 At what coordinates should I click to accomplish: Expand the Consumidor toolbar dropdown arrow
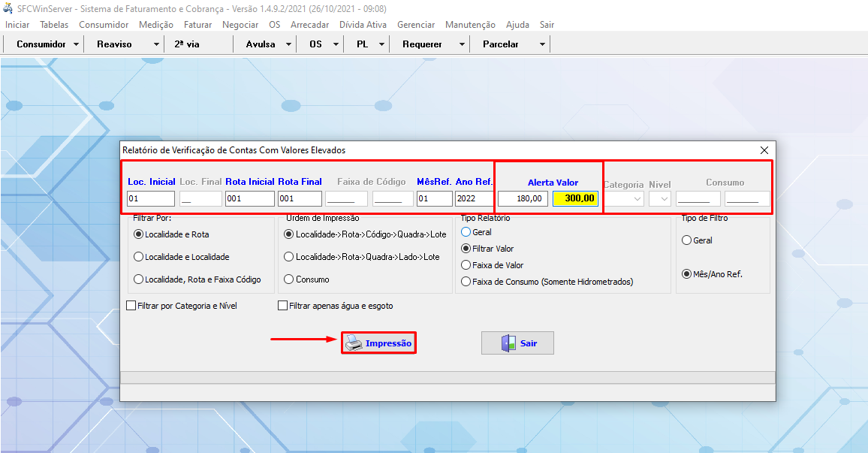coord(77,44)
